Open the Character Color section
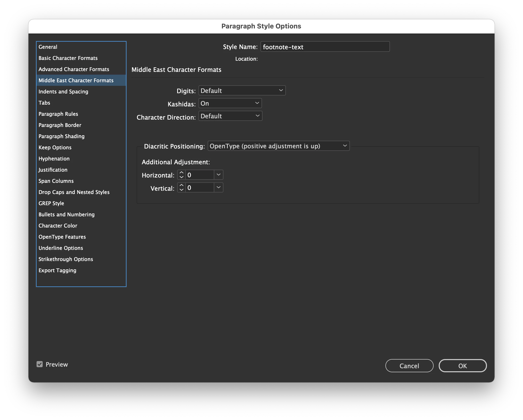This screenshot has height=420, width=523. pos(58,226)
